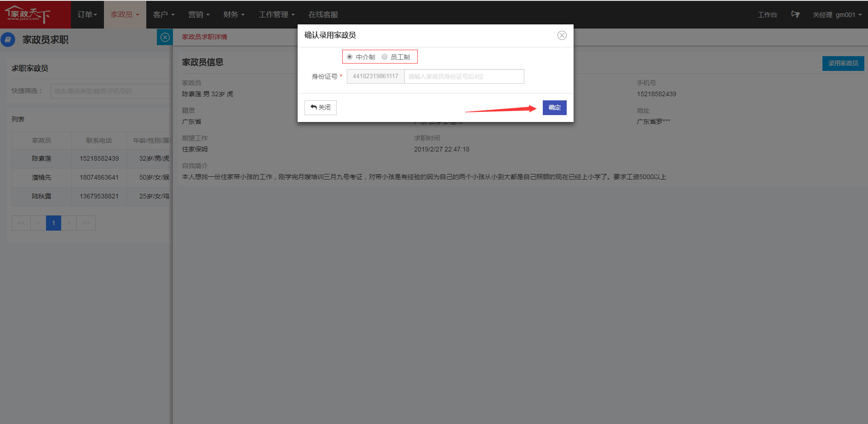Go to 在线客服
This screenshot has width=868, height=424.
click(323, 15)
